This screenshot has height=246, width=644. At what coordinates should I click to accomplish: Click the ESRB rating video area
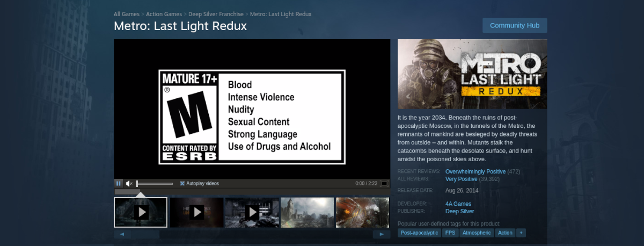[252, 109]
